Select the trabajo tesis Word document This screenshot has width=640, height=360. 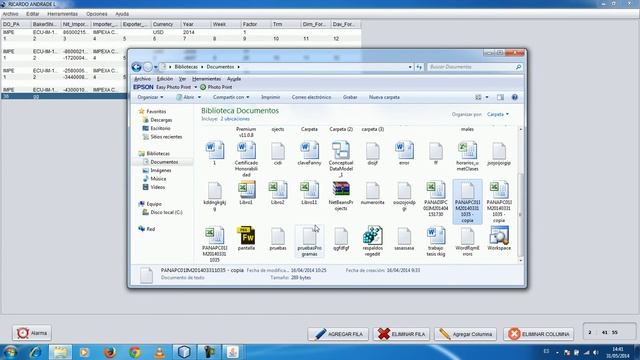[436, 241]
